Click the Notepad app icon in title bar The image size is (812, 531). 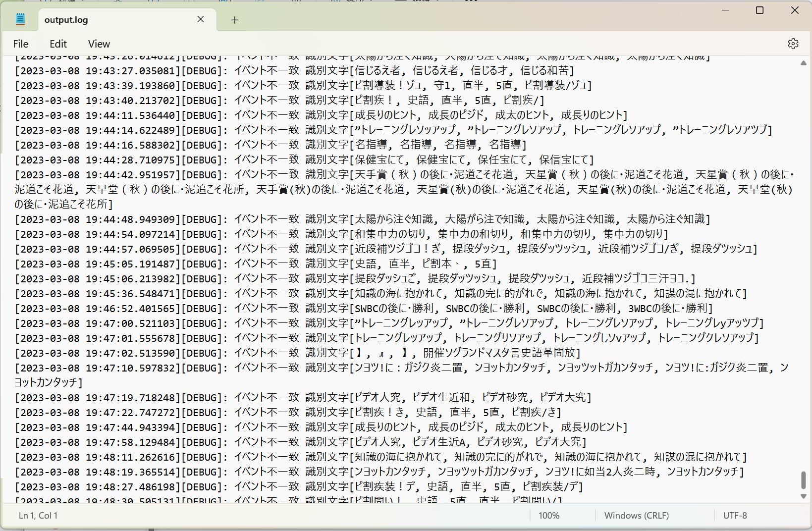click(x=20, y=19)
